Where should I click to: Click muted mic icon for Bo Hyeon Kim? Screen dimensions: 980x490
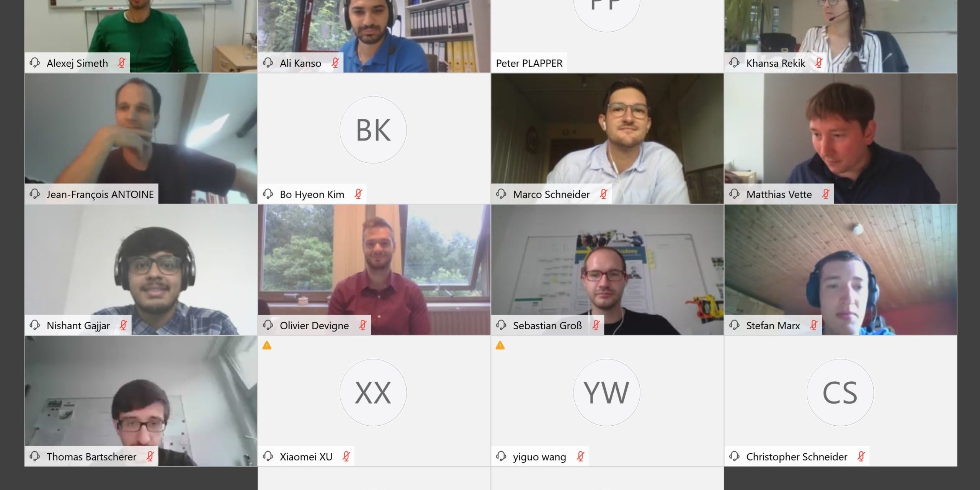(x=358, y=194)
